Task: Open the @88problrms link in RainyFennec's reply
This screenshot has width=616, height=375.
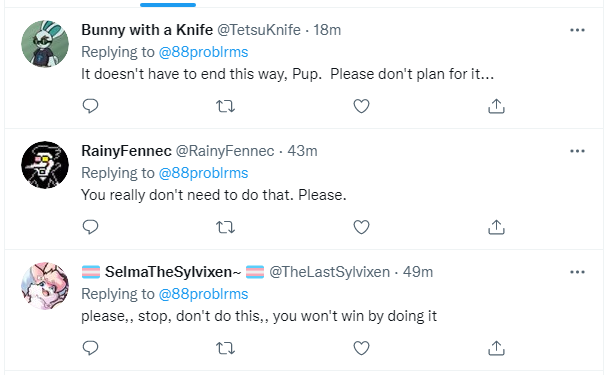Action: (x=203, y=173)
